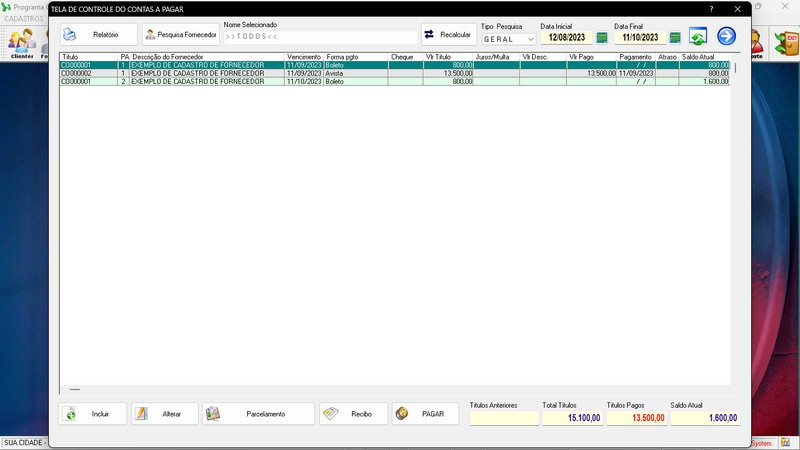Click the Nome Selecionado TODOS field
The width and height of the screenshot is (800, 450).
click(x=320, y=37)
